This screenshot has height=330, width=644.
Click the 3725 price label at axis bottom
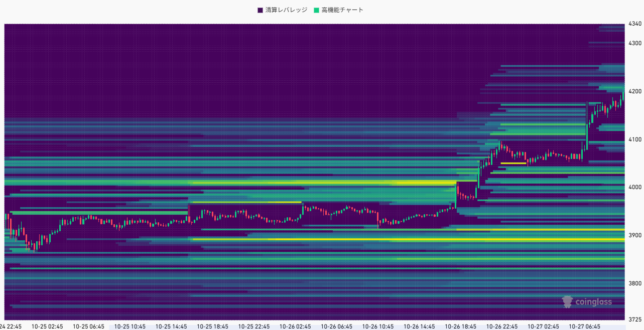635,319
